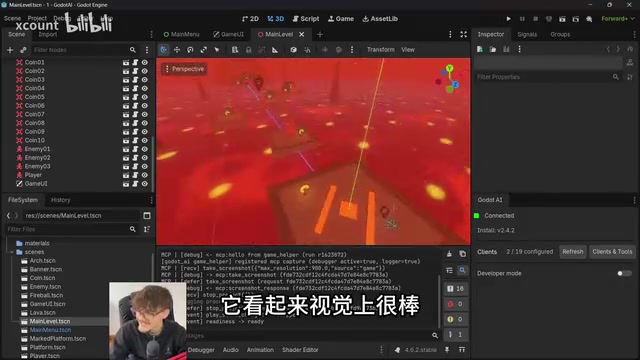The image size is (640, 360).
Task: Open the Forward+ renderer dropdown
Action: pyautogui.click(x=618, y=19)
